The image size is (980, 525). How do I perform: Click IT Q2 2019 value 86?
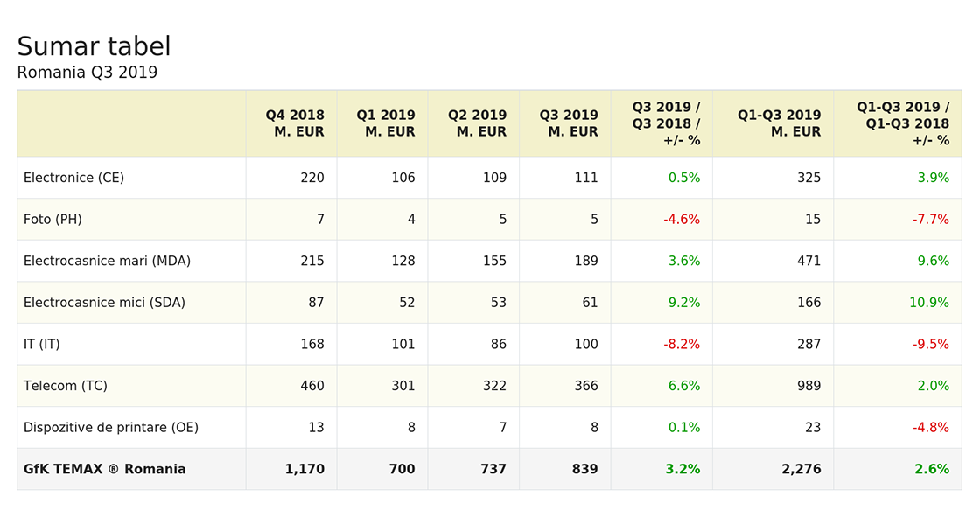tap(499, 345)
